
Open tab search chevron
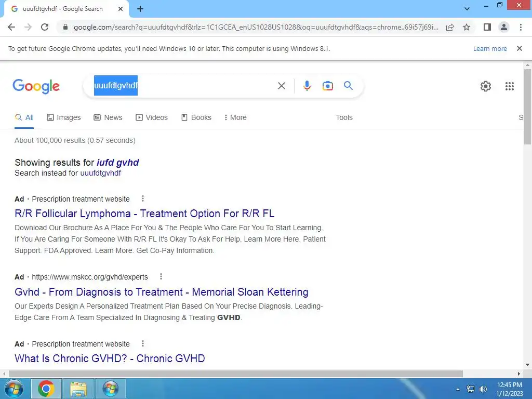tap(467, 9)
